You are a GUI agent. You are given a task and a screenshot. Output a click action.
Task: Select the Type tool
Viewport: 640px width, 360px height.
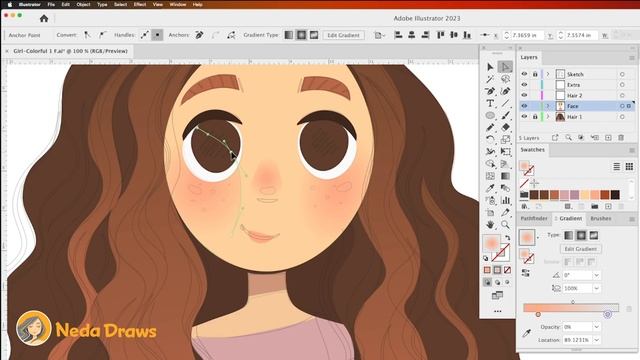490,103
